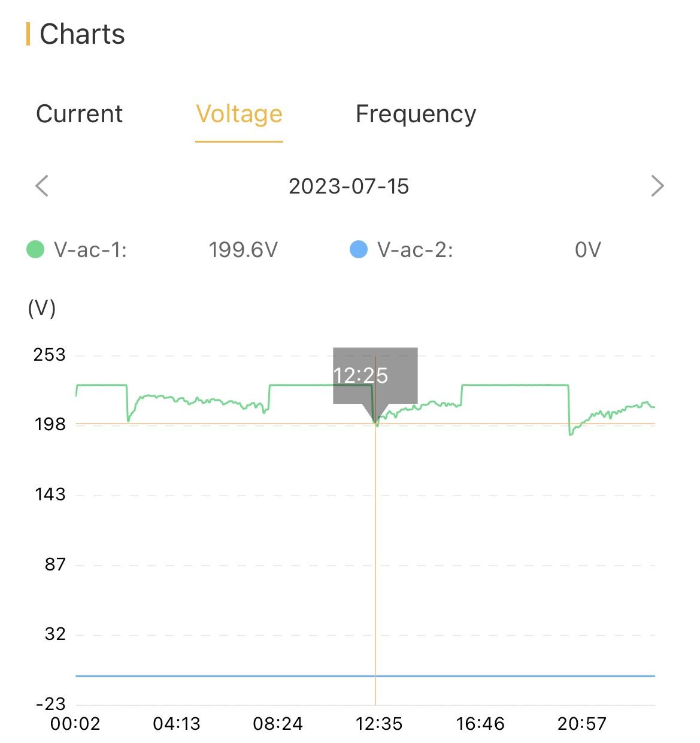Toggle V-ac-2 blue legend dot

pos(358,249)
